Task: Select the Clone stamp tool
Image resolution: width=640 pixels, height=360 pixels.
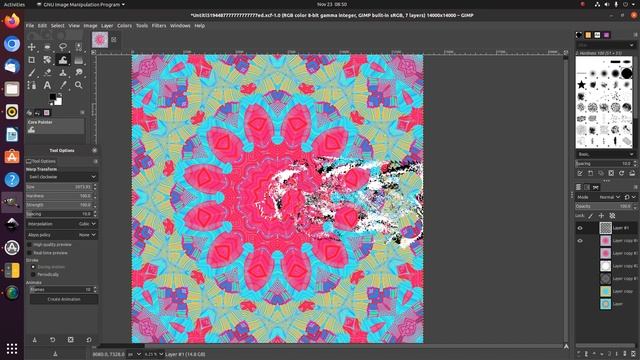Action: (x=63, y=73)
